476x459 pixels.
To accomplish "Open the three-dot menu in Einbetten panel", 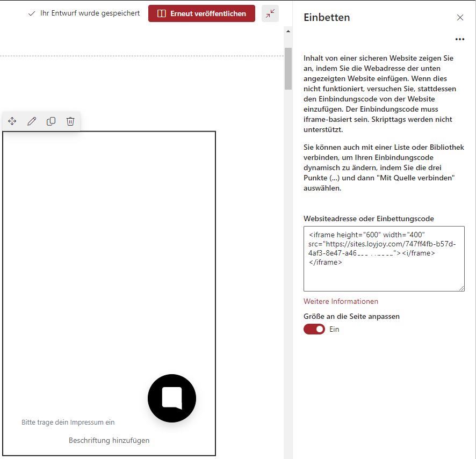I will coord(459,39).
